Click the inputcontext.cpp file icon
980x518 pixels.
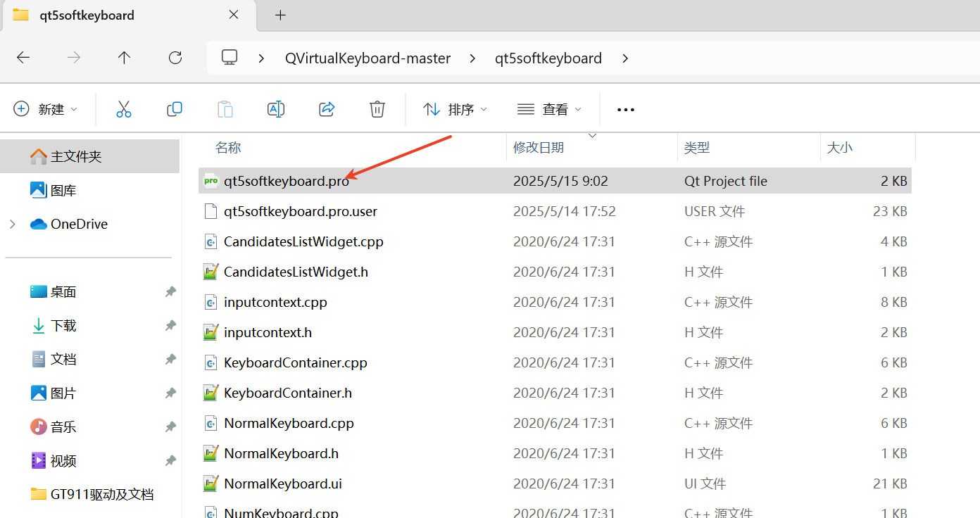point(211,302)
